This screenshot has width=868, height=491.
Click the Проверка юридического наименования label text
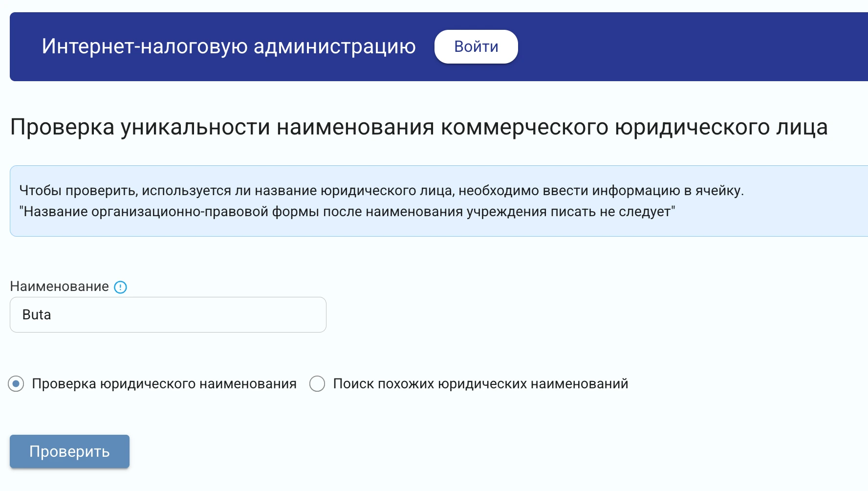pos(164,384)
